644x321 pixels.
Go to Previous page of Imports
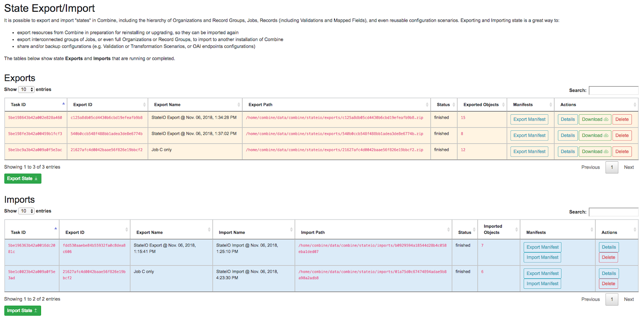coord(590,299)
